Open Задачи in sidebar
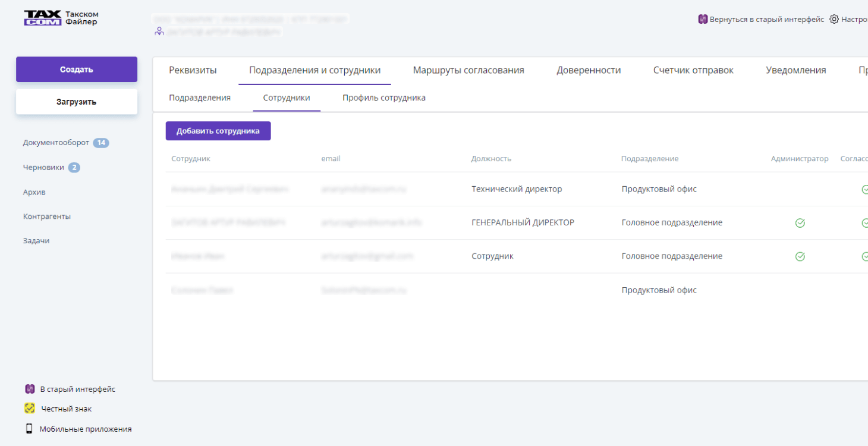Image resolution: width=868 pixels, height=446 pixels. (x=36, y=241)
